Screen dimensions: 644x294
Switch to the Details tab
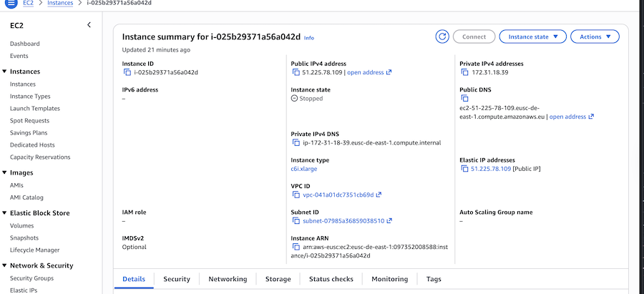pos(134,279)
